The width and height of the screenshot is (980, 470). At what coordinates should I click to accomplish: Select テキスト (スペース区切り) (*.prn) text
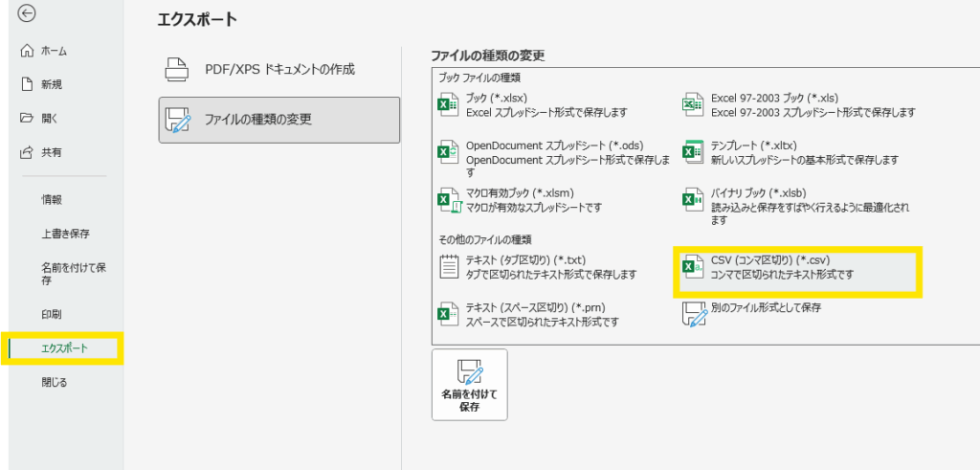536,307
